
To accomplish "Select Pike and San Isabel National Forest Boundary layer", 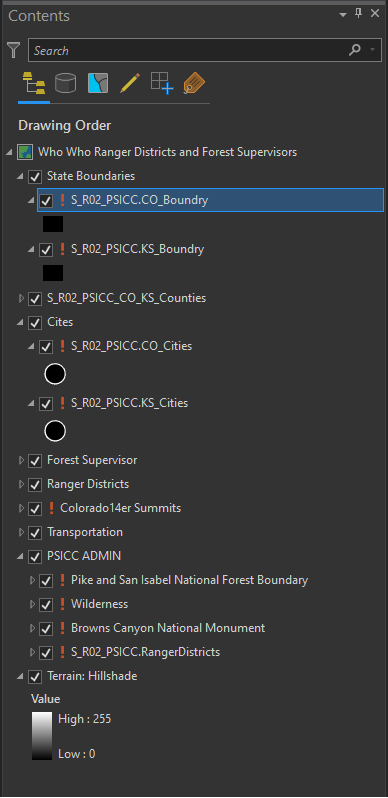I will point(189,580).
